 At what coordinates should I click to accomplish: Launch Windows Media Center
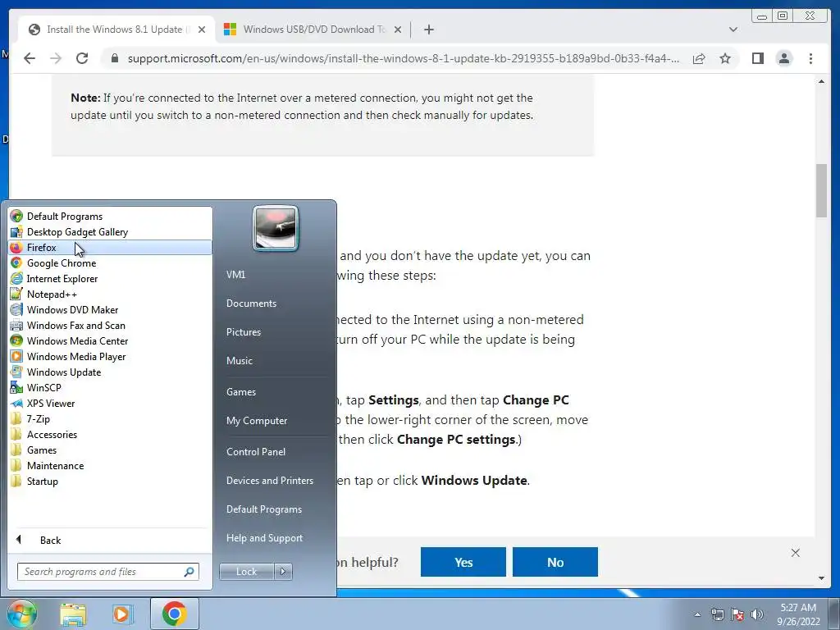tap(110, 340)
